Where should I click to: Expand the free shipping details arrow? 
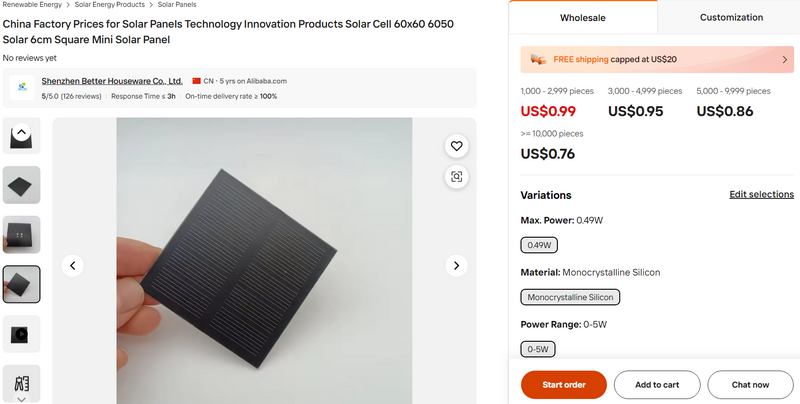coord(785,60)
